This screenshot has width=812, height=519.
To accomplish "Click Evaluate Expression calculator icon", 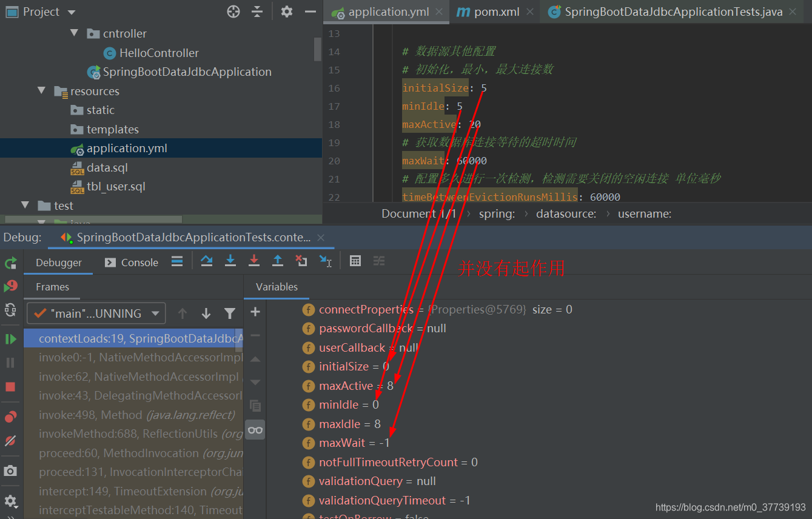I will coord(355,261).
